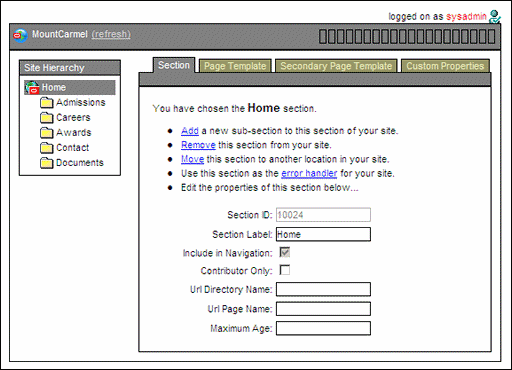Click the Maximum Age field

pos(323,328)
